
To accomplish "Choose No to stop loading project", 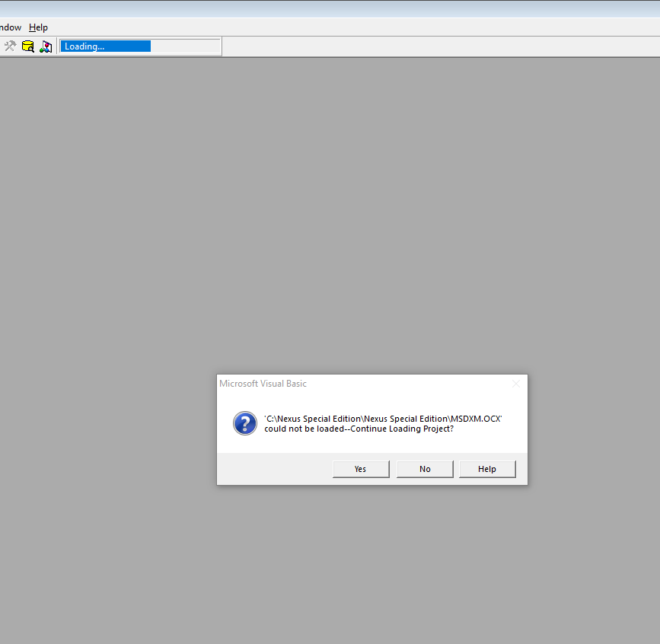I will pyautogui.click(x=425, y=469).
